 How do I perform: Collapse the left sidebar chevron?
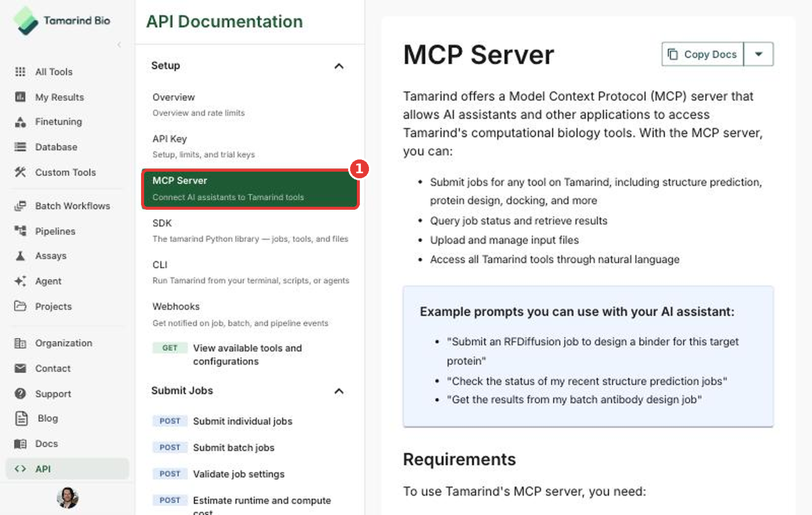[x=119, y=45]
